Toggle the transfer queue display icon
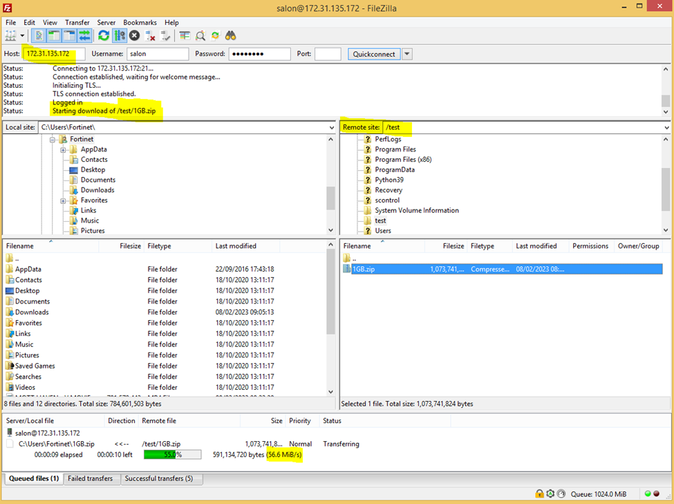 coord(86,36)
